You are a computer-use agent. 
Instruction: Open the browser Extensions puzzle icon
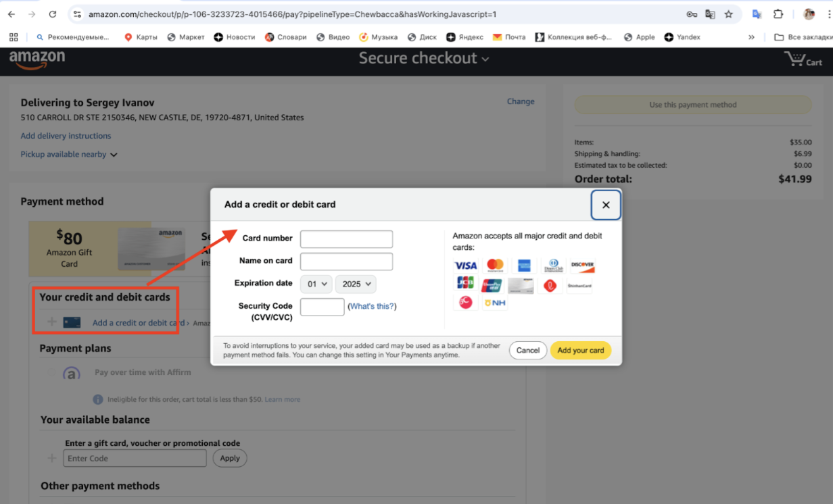click(x=778, y=14)
